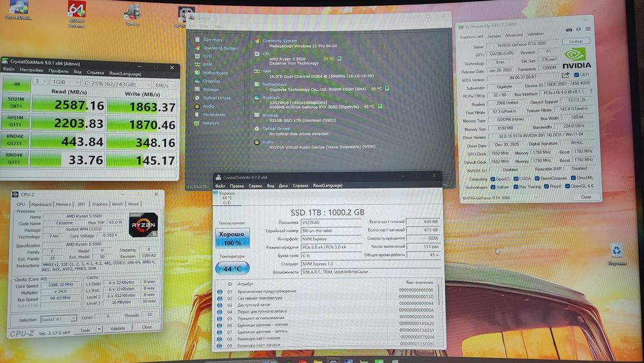Click Speccy Graphics sidebar icon
This screenshot has width=644, height=363.
tap(197, 81)
